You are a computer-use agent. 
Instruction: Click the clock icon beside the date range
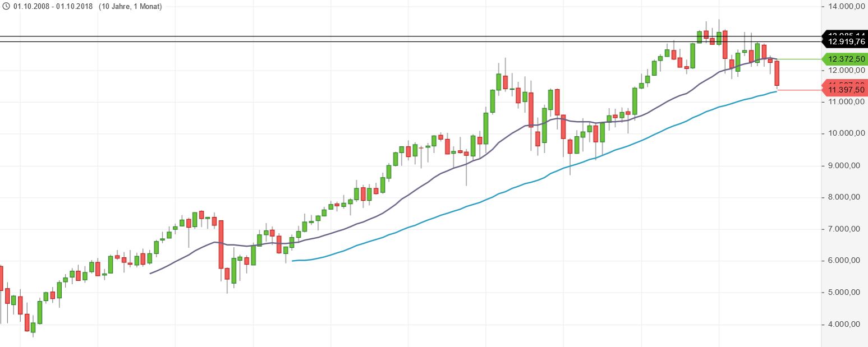point(6,6)
